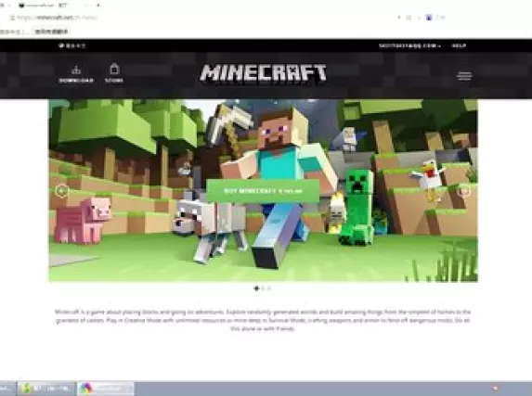Screen dimensions: 532x396
Task: Open the hamburger menu icon
Action: tap(464, 76)
